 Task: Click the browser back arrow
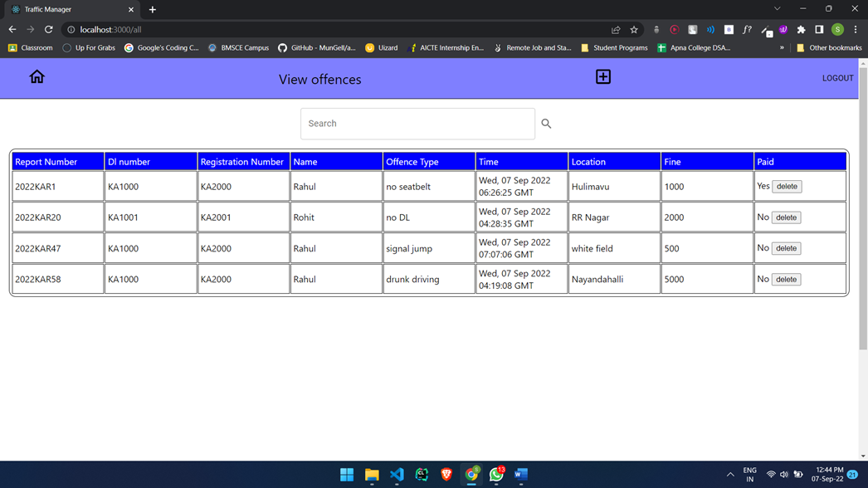pos(12,29)
